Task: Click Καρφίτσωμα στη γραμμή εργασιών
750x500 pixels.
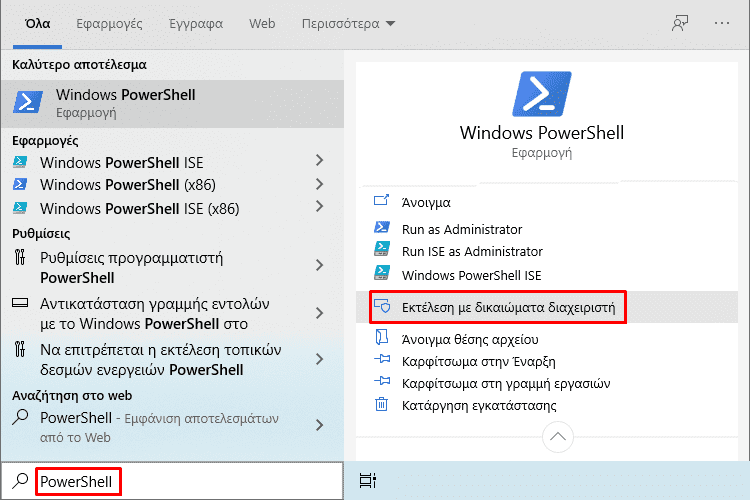Action: (x=505, y=383)
